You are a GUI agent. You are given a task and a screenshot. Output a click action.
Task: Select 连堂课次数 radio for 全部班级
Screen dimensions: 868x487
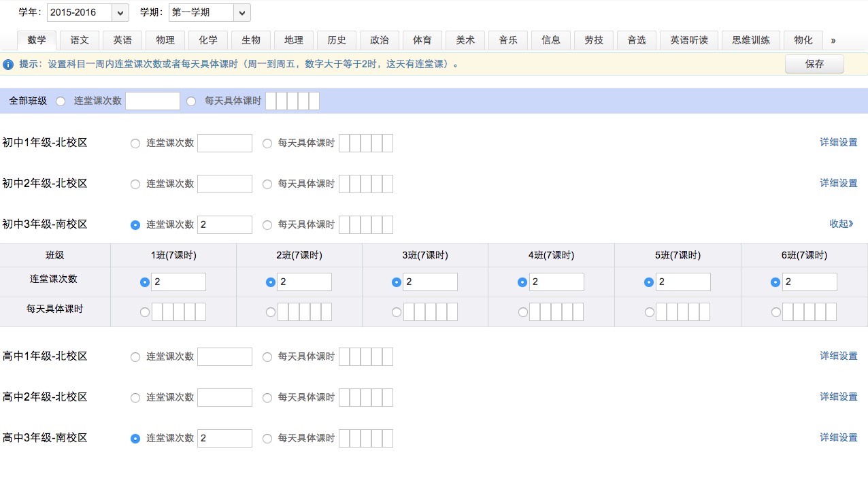[61, 101]
